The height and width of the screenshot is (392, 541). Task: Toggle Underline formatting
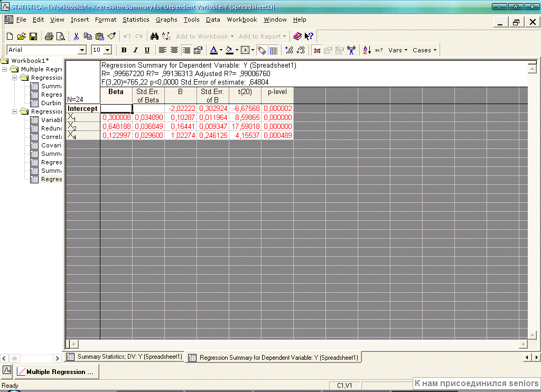pos(147,50)
